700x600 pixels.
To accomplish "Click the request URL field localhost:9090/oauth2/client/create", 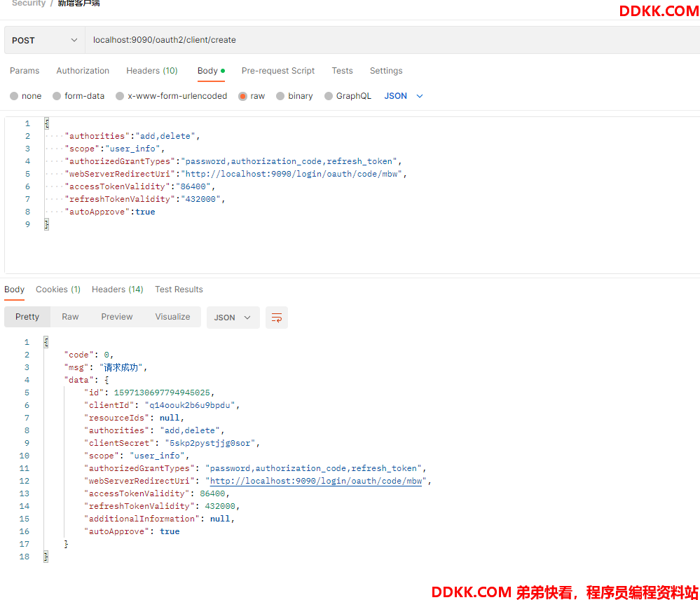I will pyautogui.click(x=392, y=40).
